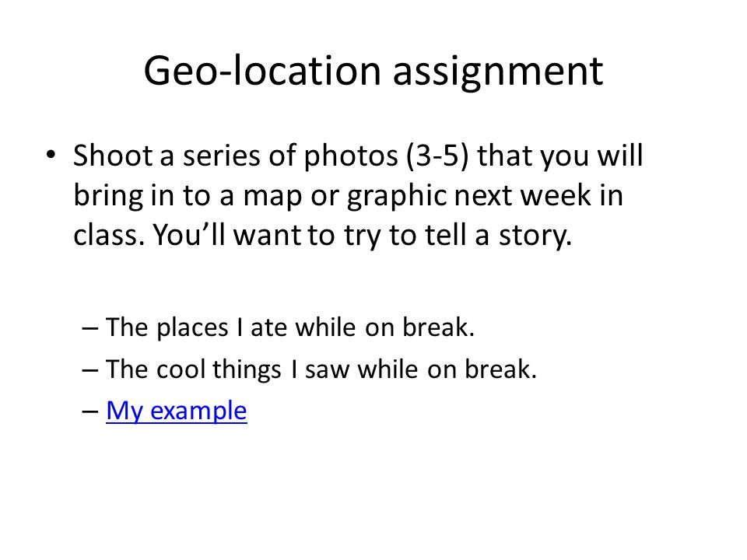The image size is (747, 560).
Task: Click the dash before The places line
Action: point(90,328)
